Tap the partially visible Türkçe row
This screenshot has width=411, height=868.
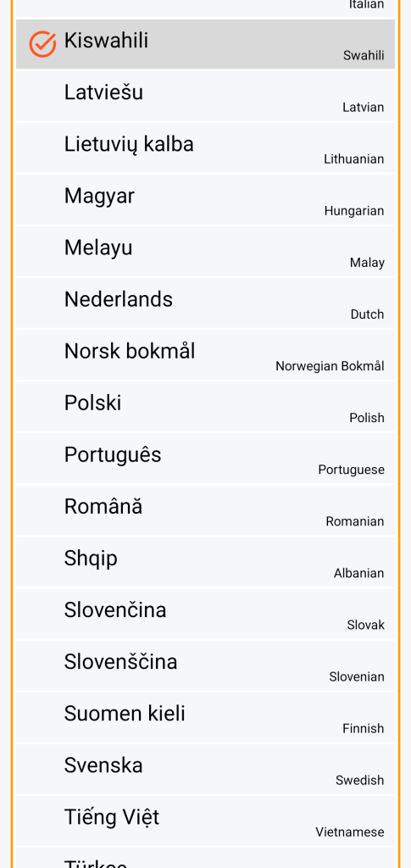(205, 858)
